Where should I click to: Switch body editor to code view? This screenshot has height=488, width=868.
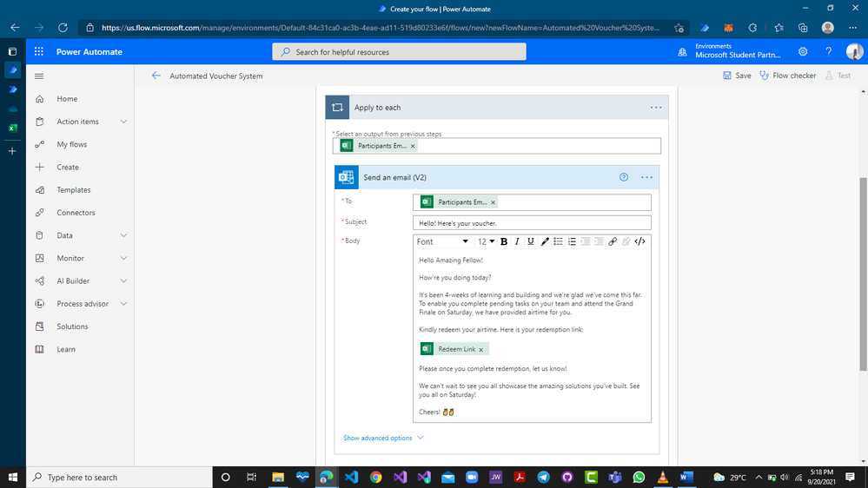[x=640, y=241]
